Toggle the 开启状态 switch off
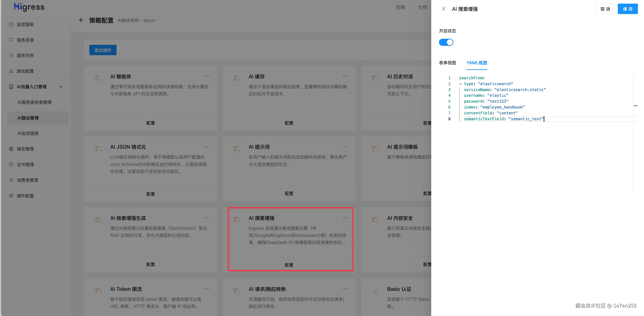Screen dimensions: 644x316 click(446, 42)
